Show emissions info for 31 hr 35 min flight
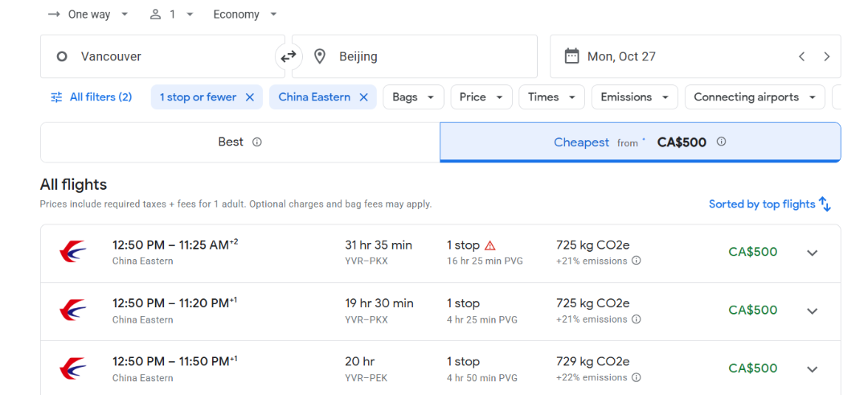Screen dimensions: 868x395 tap(637, 261)
